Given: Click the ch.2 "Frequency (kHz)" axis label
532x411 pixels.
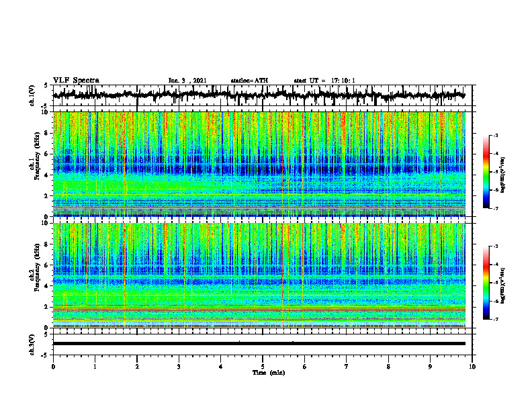Looking at the screenshot, I should click(37, 267).
